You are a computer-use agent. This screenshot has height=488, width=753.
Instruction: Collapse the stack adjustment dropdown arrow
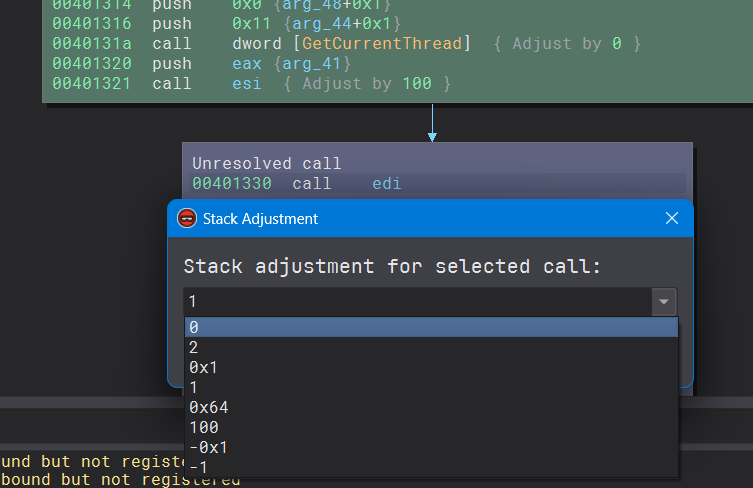coord(663,302)
